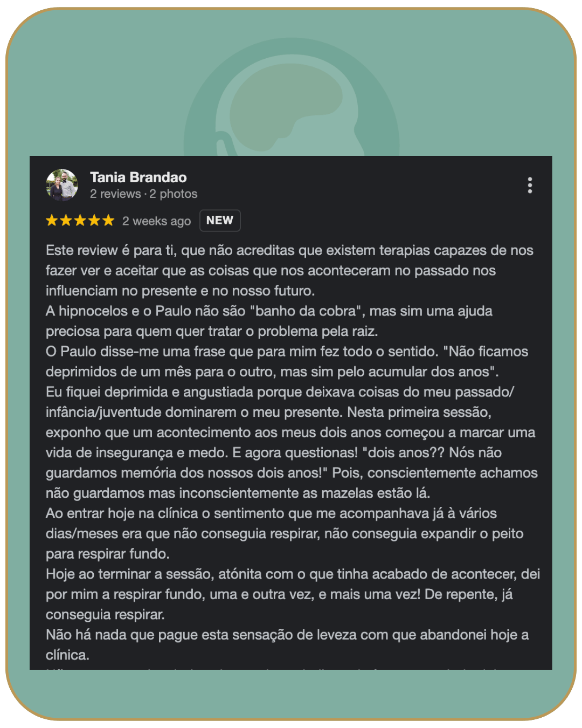Open the three-dot more options menu
This screenshot has width=582, height=728.
point(530,185)
